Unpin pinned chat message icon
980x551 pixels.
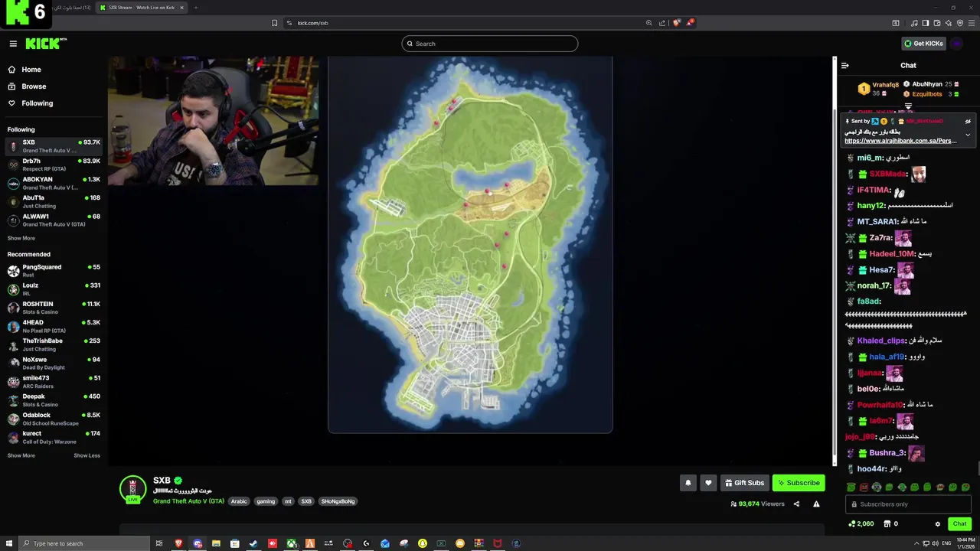(968, 121)
